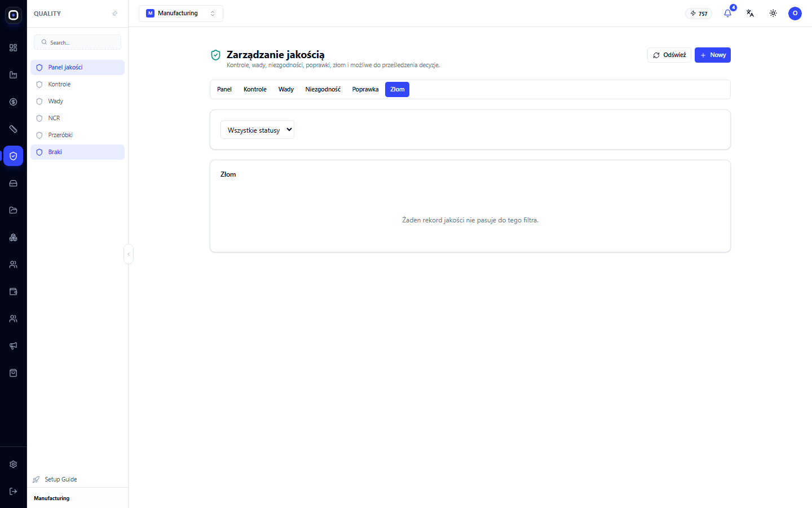Open the wallet icon in the left rail
Viewport: 812px width, 508px height.
pyautogui.click(x=13, y=292)
